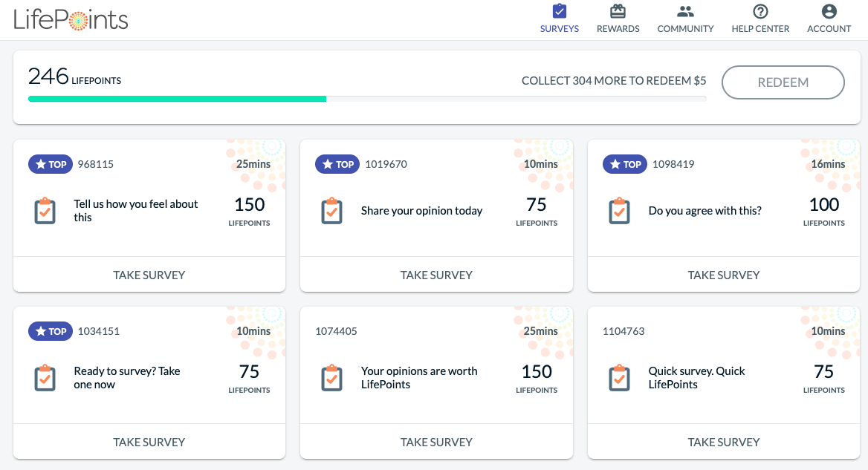Click 'Share your opinion today' title

[x=422, y=211]
